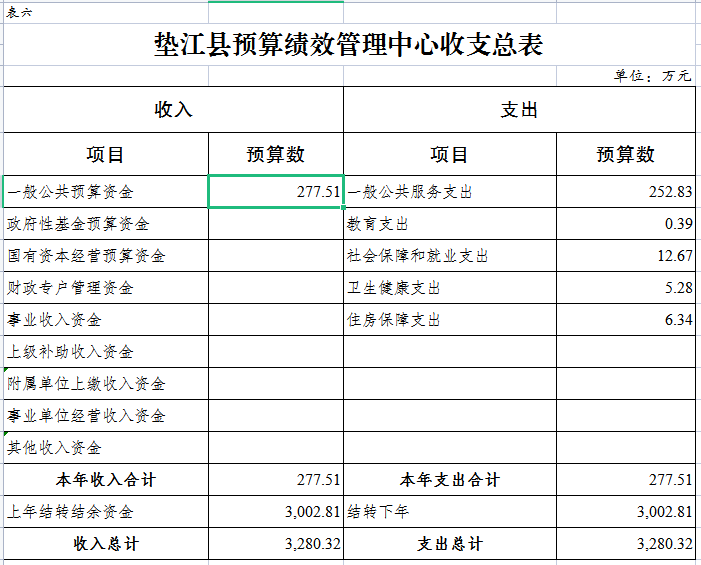The width and height of the screenshot is (701, 565).
Task: Click the 教育支出 cell
Action: click(450, 223)
